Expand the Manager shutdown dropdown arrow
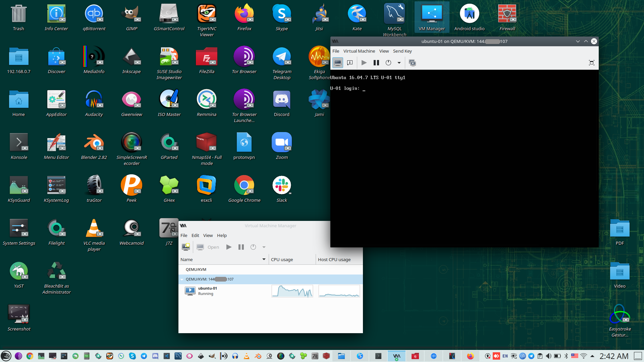Image resolution: width=644 pixels, height=362 pixels. (x=264, y=247)
